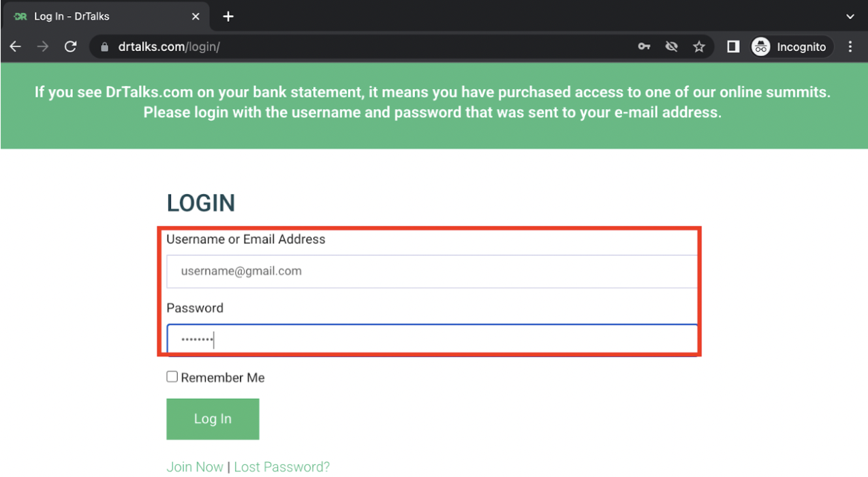Click the browser reload icon
Screen dimensions: 868x477
(x=70, y=46)
